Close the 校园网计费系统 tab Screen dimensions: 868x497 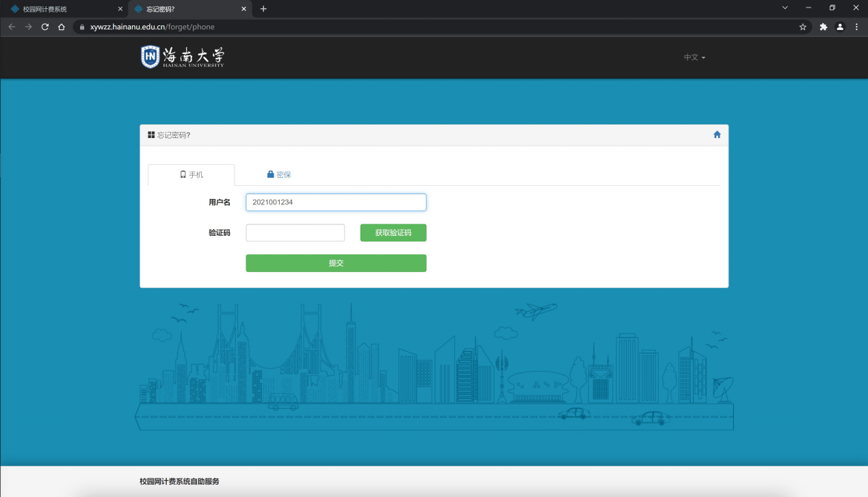point(120,9)
